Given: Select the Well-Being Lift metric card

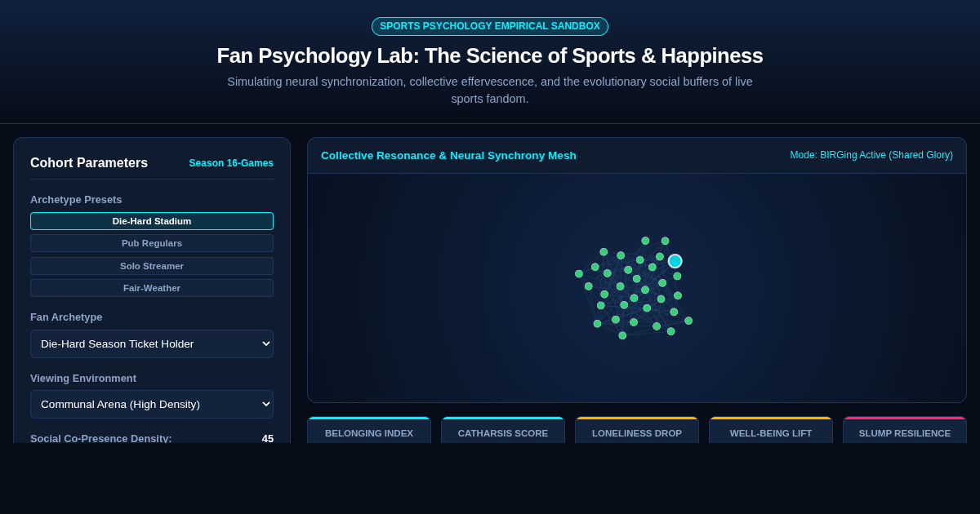Looking at the screenshot, I should (771, 430).
